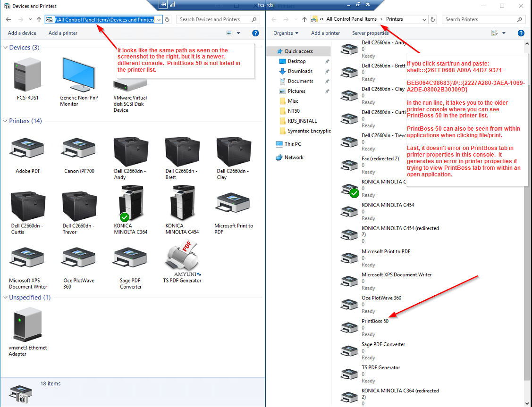This screenshot has height=407, width=532.
Task: Select Dell C2660dn - Clay in Devices window
Action: (x=234, y=151)
